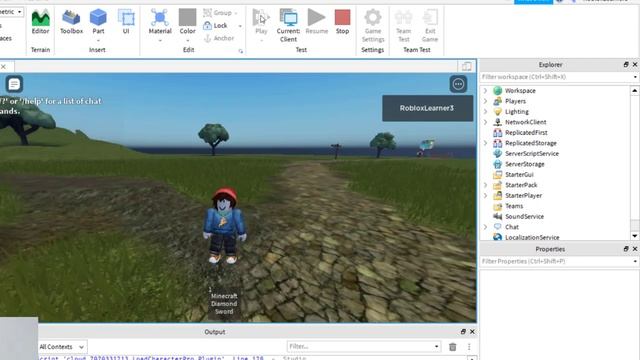Open the All Contexts dropdown
Screen dimensions: 640x360
62,347
